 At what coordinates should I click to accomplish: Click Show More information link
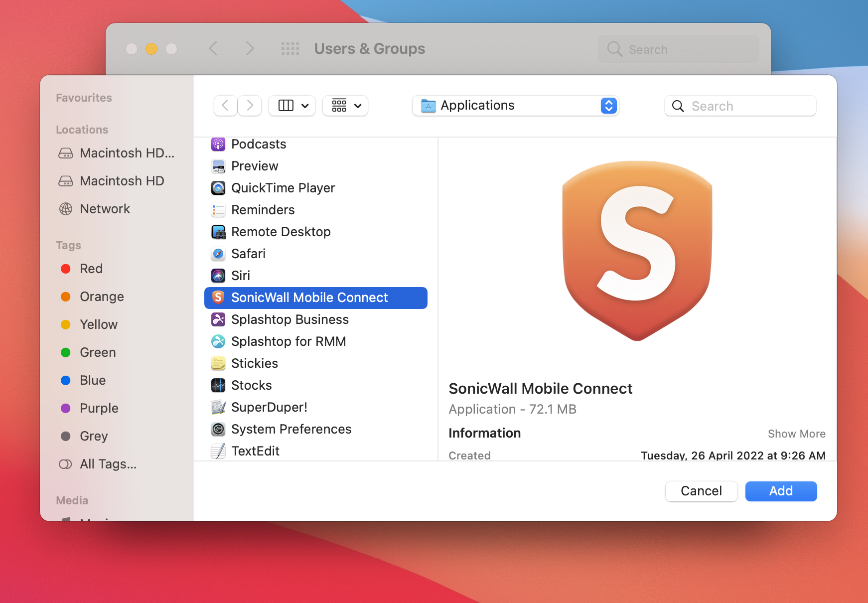point(796,434)
